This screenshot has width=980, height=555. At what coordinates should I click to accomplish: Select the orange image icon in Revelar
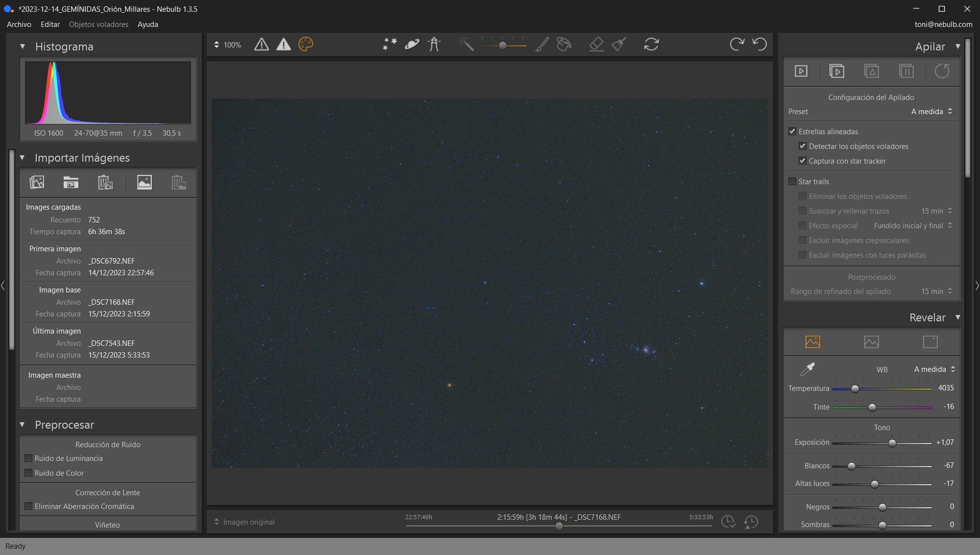[x=813, y=342]
